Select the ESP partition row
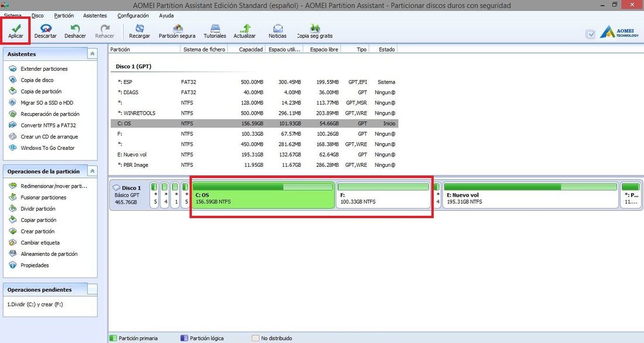This screenshot has height=343, width=644. tap(254, 82)
